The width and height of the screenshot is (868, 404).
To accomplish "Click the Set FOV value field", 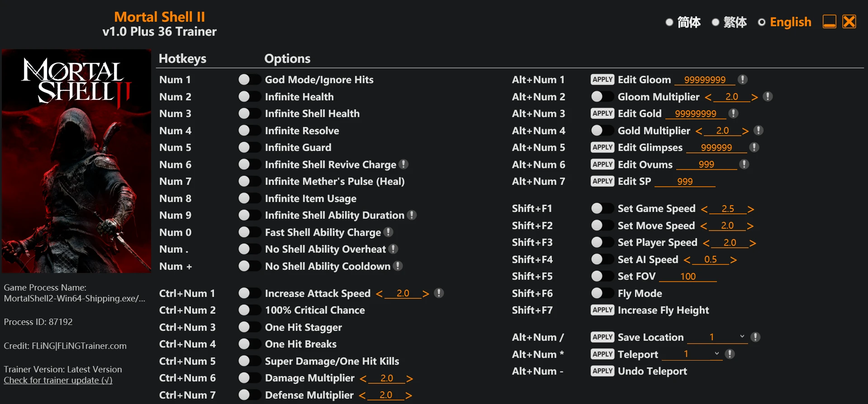I will pos(688,276).
